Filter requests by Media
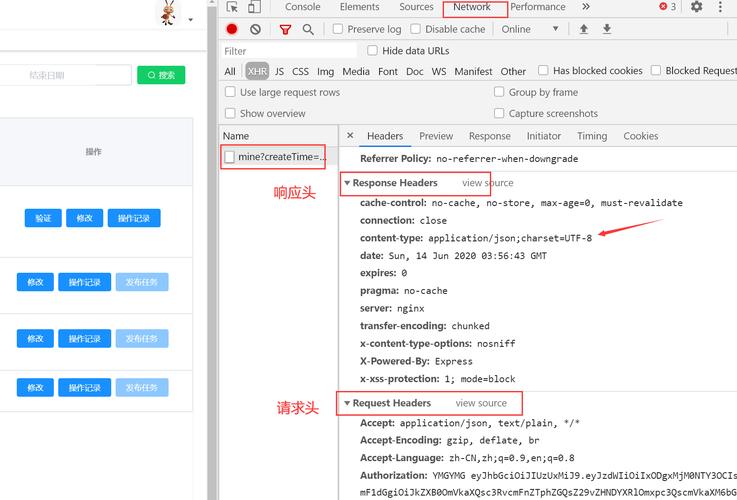Viewport: 737px width, 500px height. [x=356, y=71]
